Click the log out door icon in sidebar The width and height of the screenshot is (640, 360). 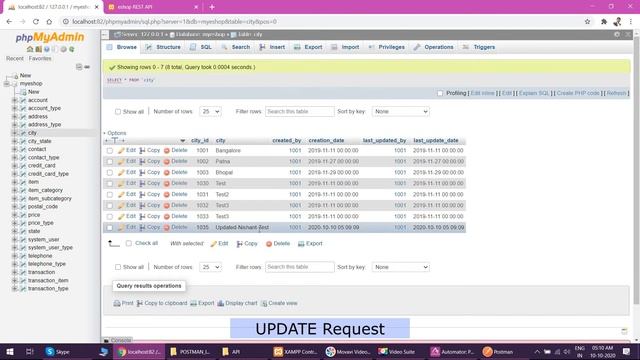(x=38, y=49)
